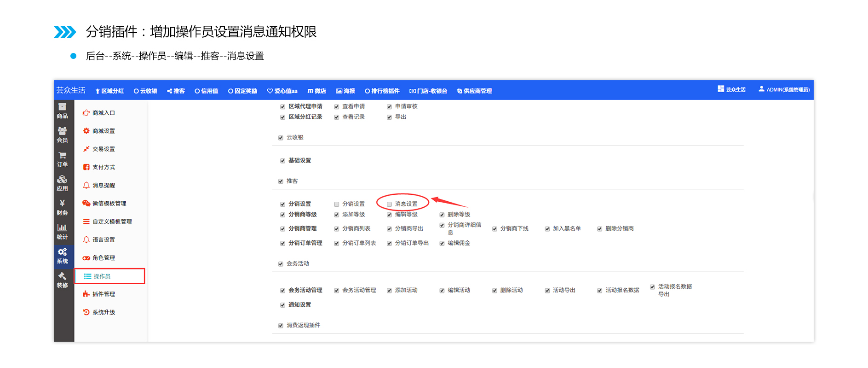This screenshot has width=868, height=368.
Task: Open the 区域分红 top menu
Action: click(109, 91)
